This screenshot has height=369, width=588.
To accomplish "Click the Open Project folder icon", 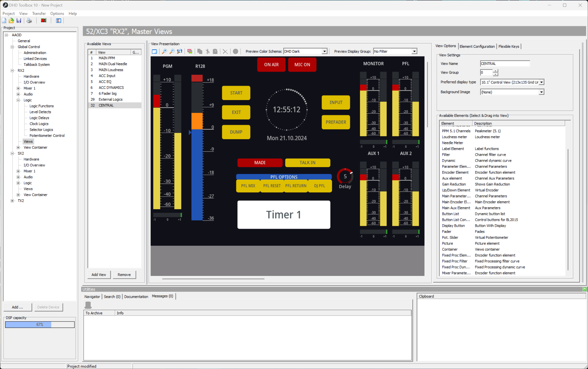I will pos(11,21).
